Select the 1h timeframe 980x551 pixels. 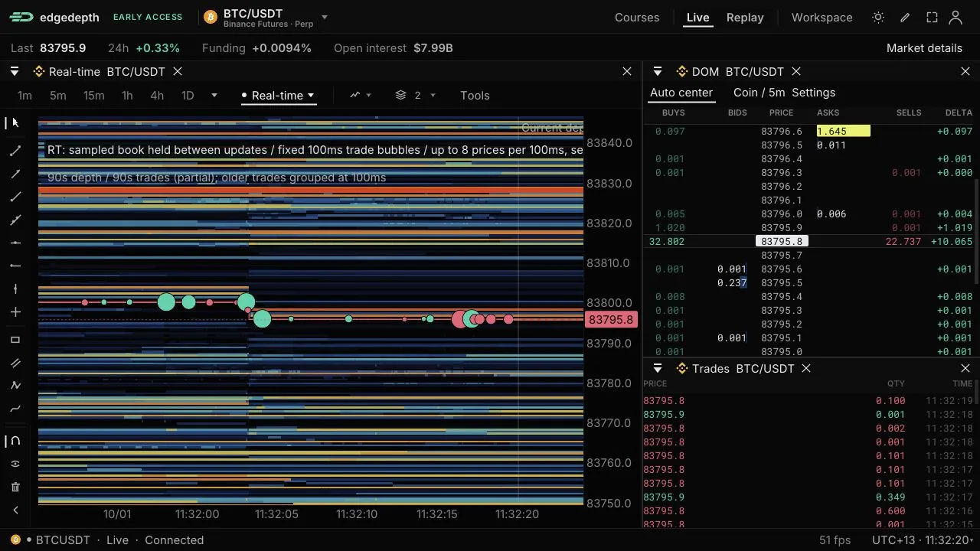pos(127,96)
